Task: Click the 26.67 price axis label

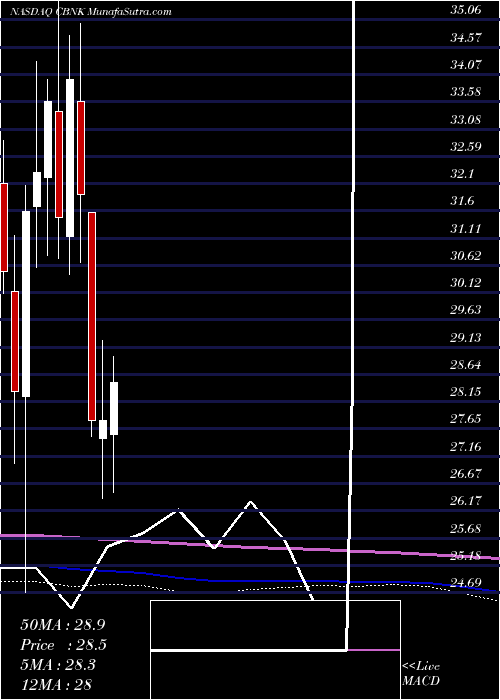Action: pos(465,474)
